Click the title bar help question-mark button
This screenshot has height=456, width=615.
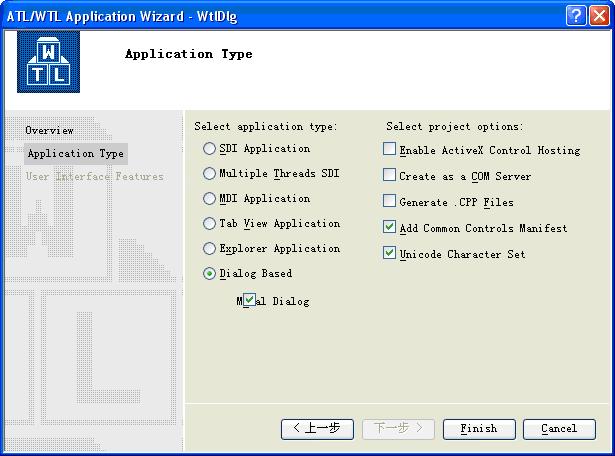tap(575, 16)
